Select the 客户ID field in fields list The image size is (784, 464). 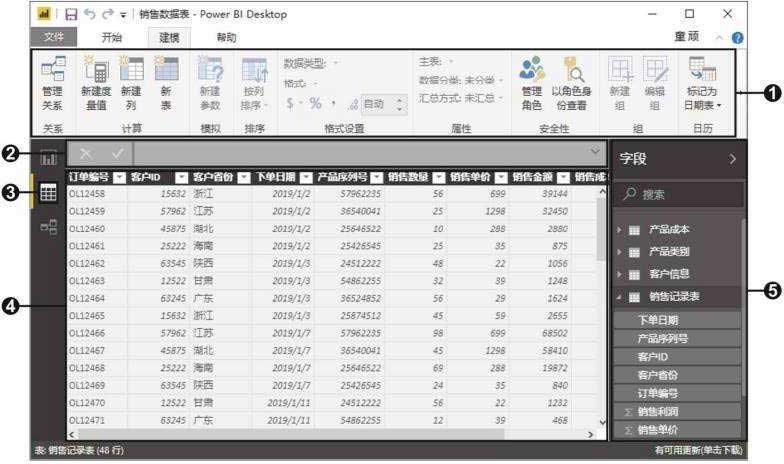tap(652, 357)
